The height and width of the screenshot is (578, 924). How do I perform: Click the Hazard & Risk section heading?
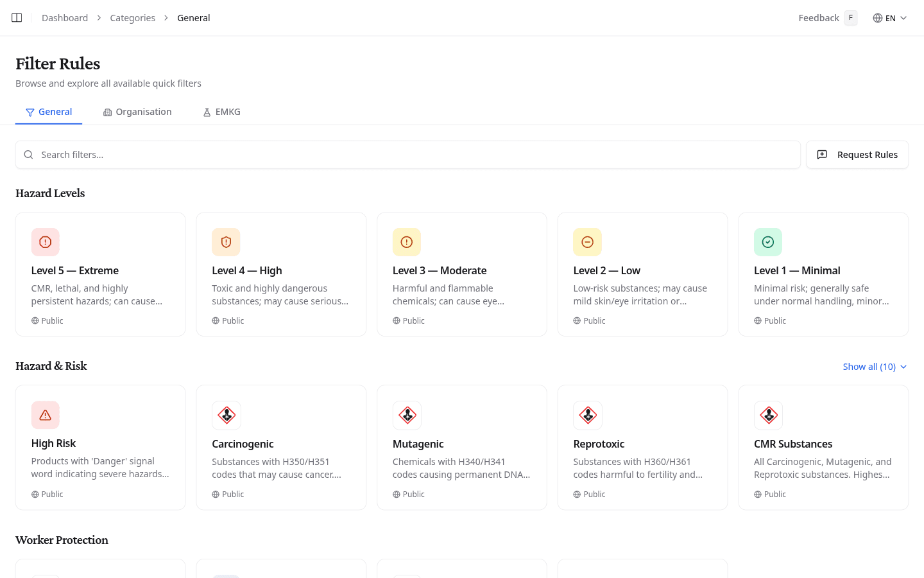pos(51,366)
